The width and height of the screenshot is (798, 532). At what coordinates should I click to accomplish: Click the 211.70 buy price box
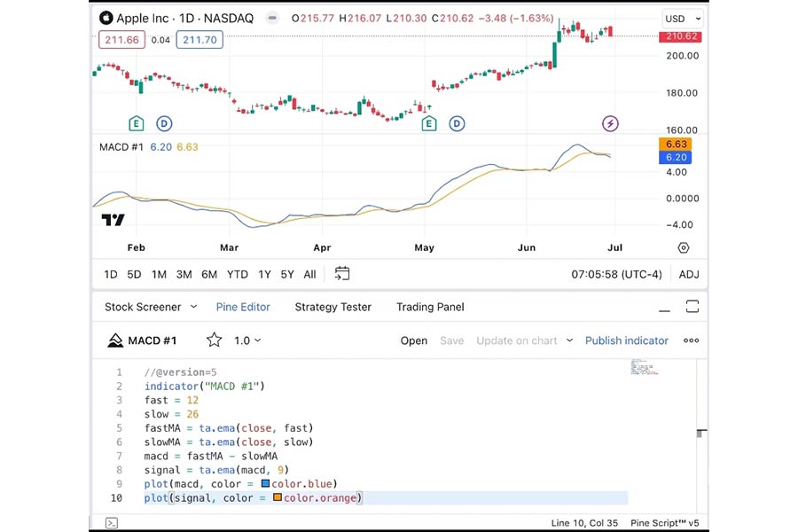(199, 40)
